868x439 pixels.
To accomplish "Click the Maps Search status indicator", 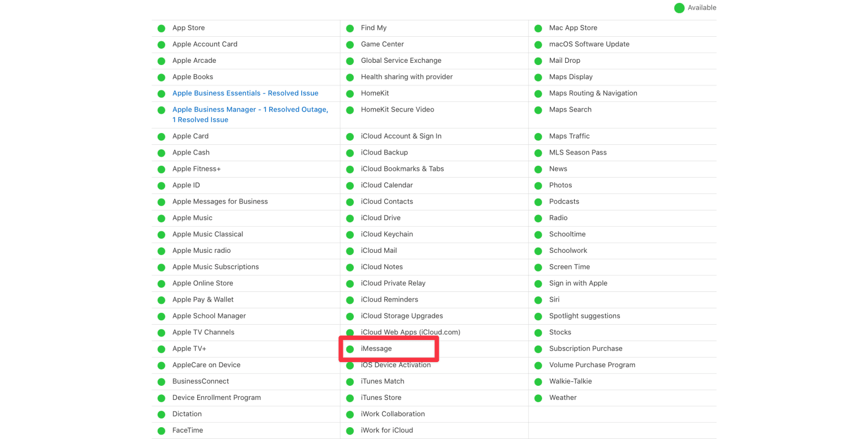I will (538, 109).
